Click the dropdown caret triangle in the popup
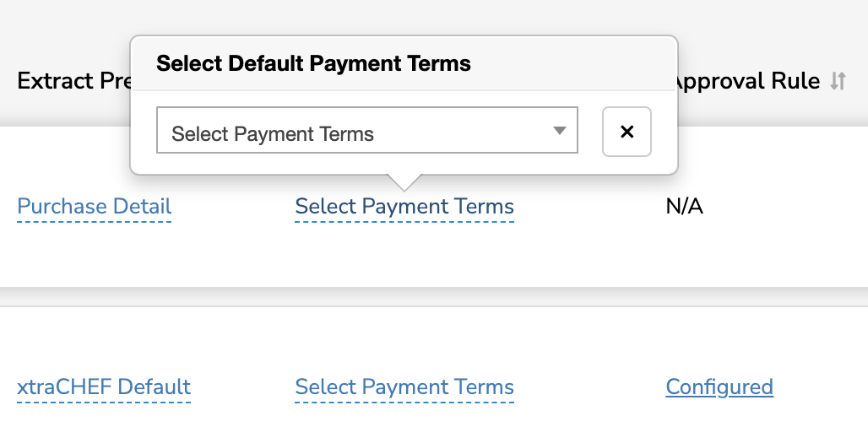This screenshot has width=868, height=427. [x=559, y=131]
